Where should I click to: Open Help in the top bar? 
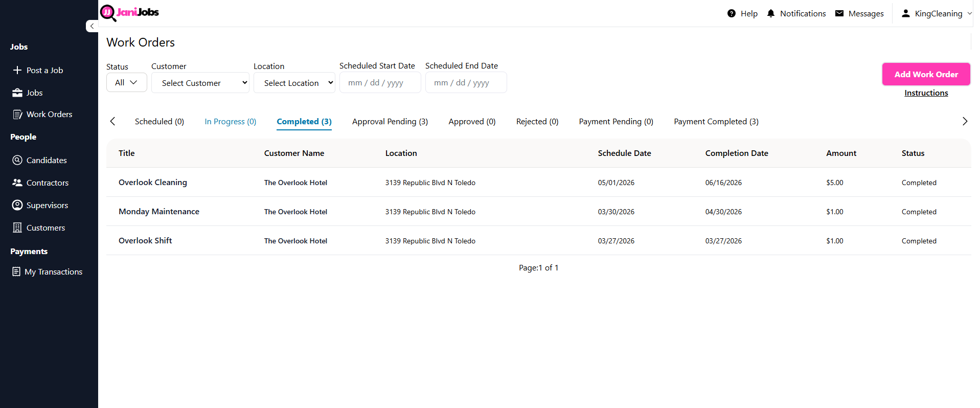point(749,13)
